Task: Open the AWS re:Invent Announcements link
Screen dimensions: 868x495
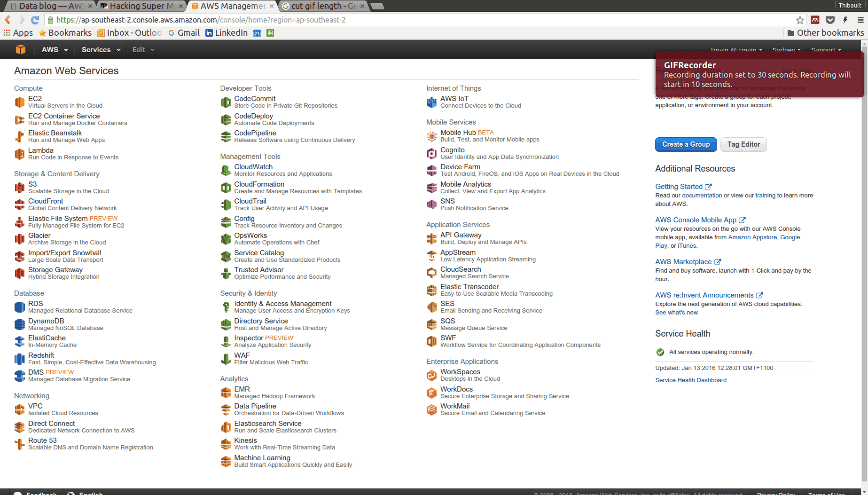Action: tap(709, 295)
